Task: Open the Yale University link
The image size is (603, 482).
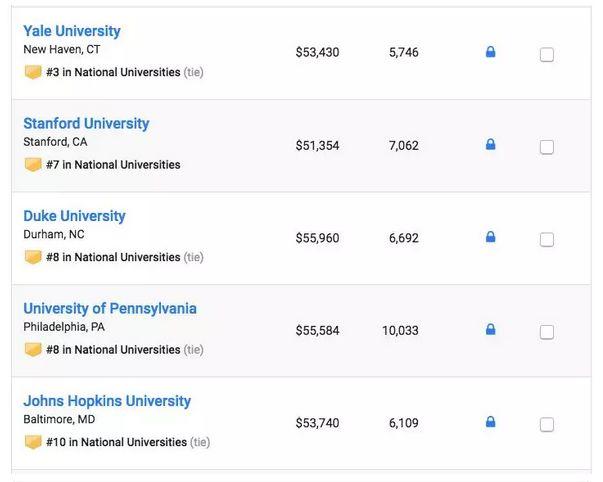Action: (x=72, y=31)
